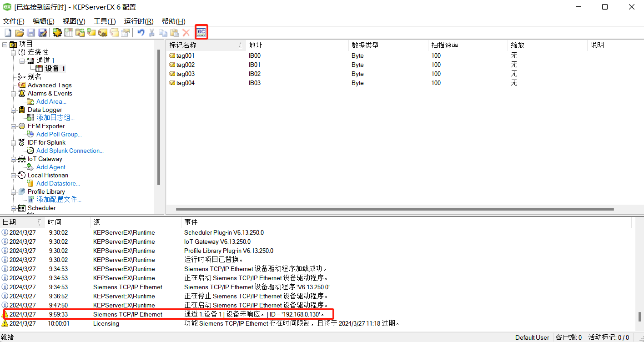Launch Quick Client with the QC icon

[x=201, y=32]
